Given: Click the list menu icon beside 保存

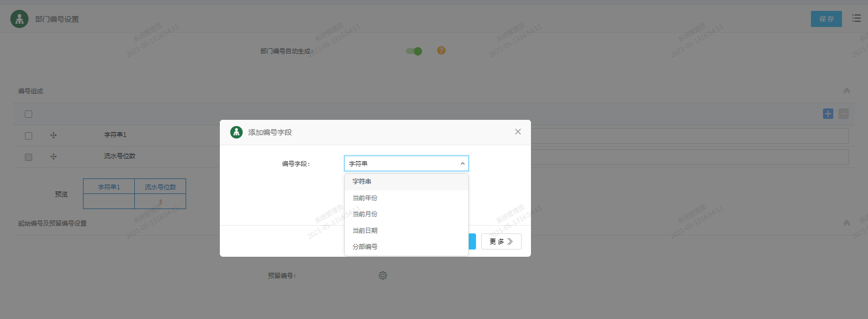Looking at the screenshot, I should point(856,19).
